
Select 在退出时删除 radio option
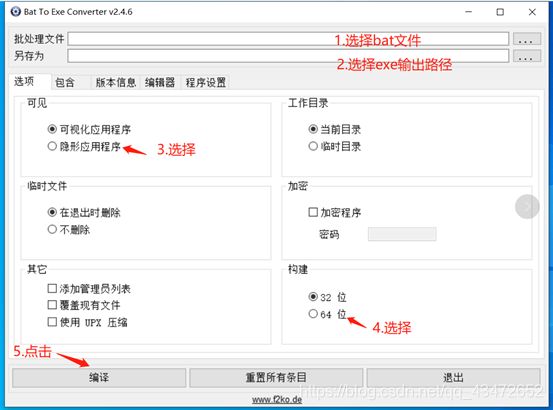[84, 212]
